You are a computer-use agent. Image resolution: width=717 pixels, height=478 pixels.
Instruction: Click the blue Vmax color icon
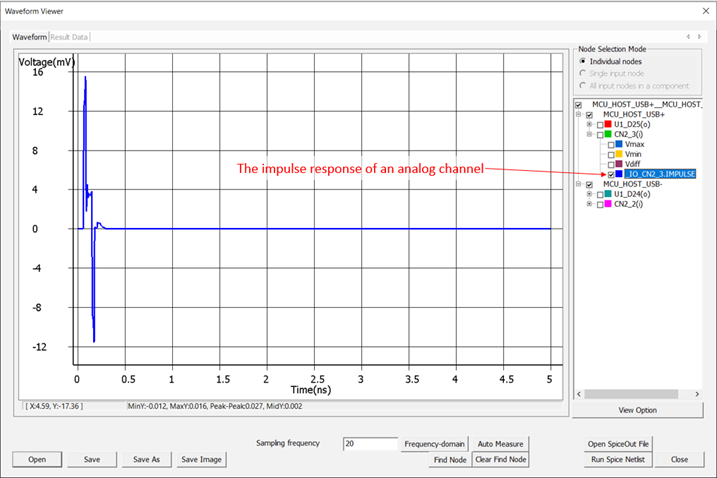621,145
